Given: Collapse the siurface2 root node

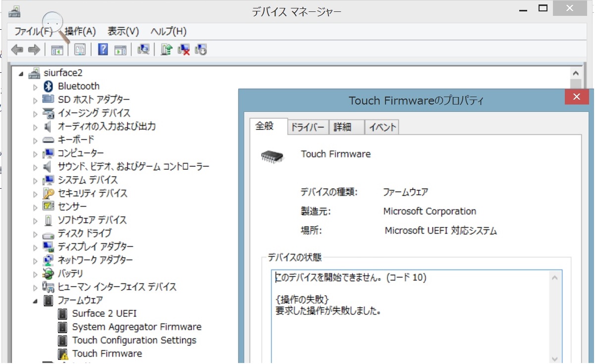Looking at the screenshot, I should click(x=21, y=73).
